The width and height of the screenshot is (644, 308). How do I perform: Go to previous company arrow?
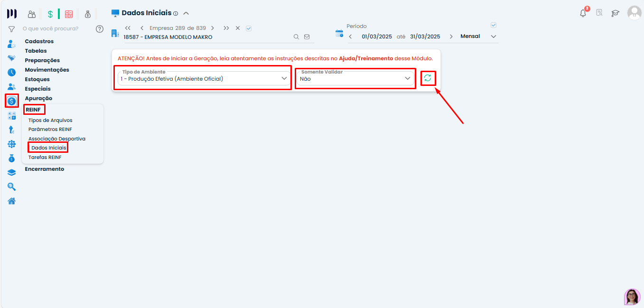pyautogui.click(x=142, y=28)
